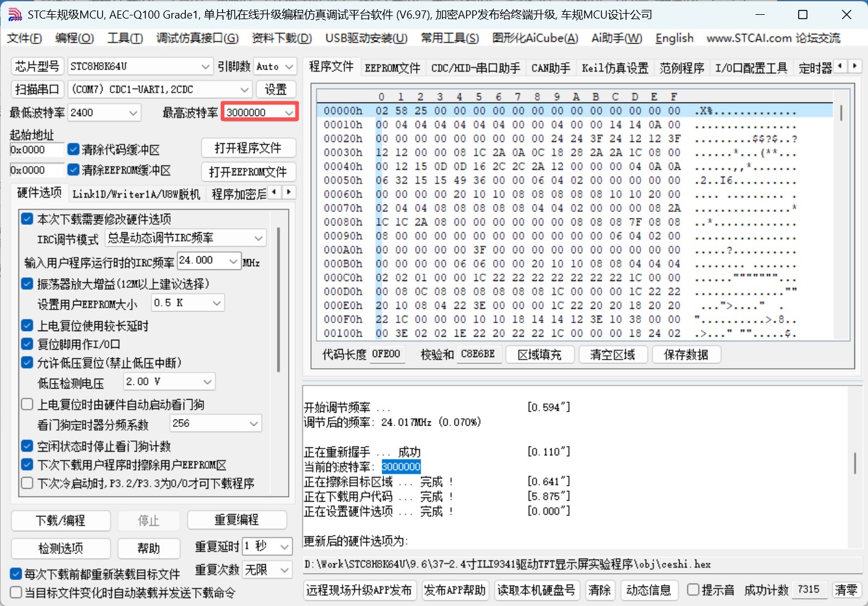
Task: Switch to EEPROM文件 tab
Action: (393, 68)
